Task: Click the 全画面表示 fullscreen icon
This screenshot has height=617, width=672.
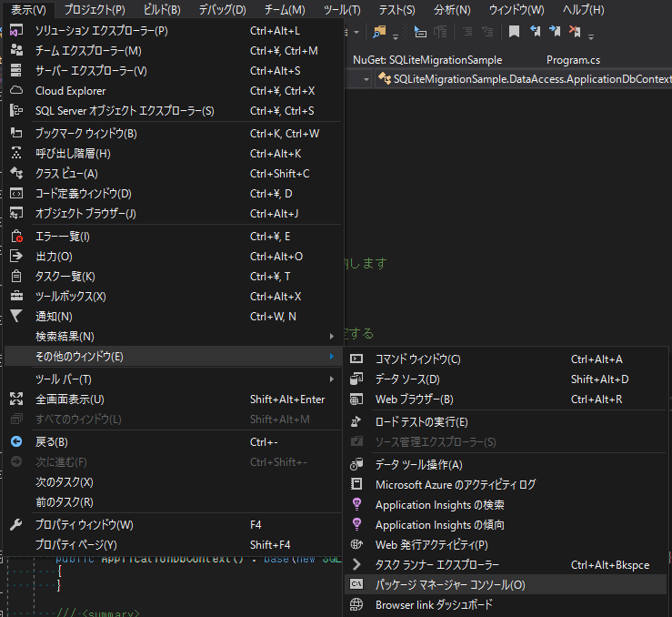Action: click(16, 400)
